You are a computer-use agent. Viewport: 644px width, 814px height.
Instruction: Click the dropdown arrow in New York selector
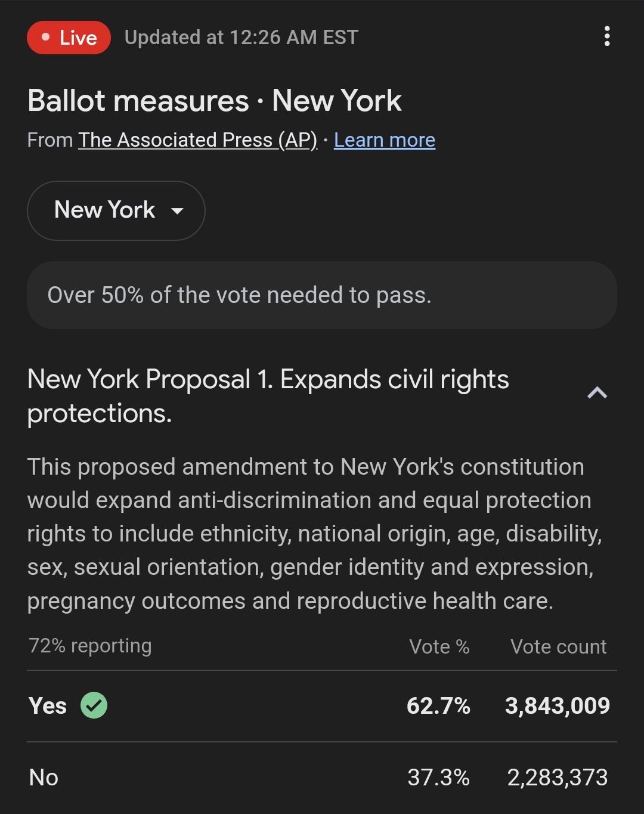pos(177,211)
